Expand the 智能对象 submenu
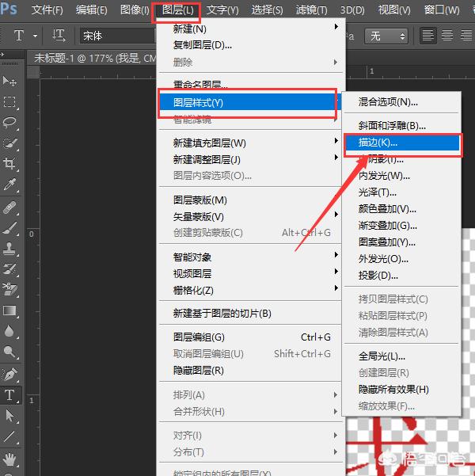 (x=336, y=254)
